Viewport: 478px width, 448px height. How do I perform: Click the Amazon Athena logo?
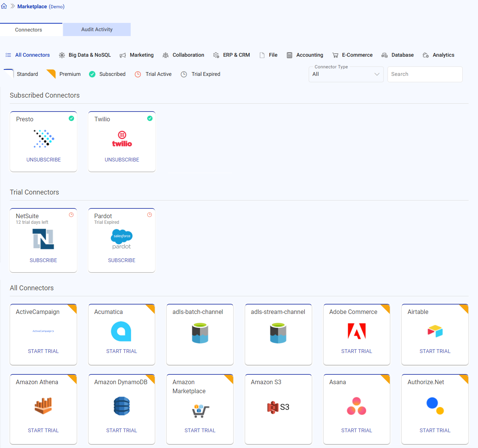[x=44, y=406]
